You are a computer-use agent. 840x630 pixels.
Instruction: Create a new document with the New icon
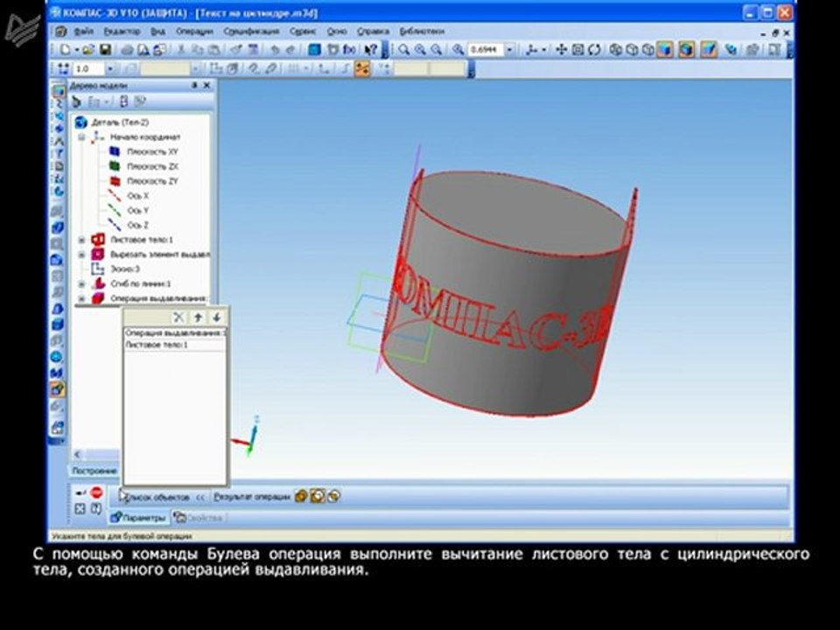[x=66, y=50]
